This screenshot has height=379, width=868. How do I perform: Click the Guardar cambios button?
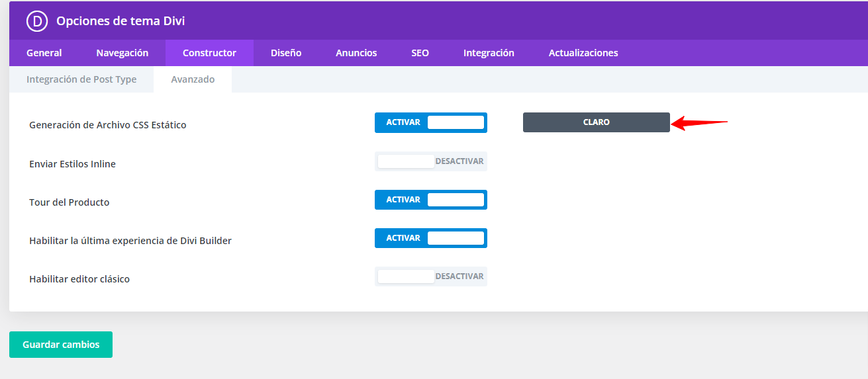[61, 345]
